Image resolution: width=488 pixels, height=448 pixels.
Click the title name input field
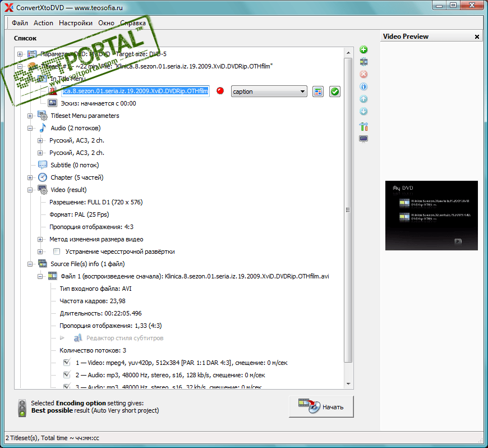tap(135, 91)
